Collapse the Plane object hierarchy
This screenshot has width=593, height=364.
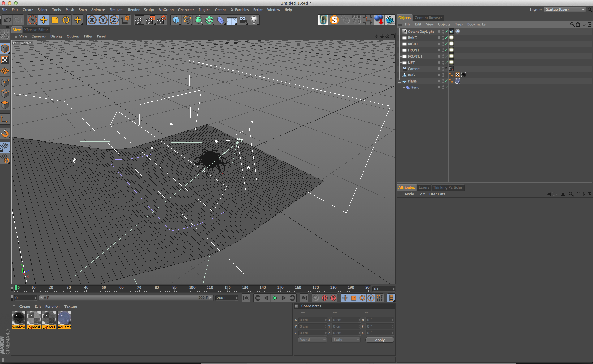pos(400,81)
